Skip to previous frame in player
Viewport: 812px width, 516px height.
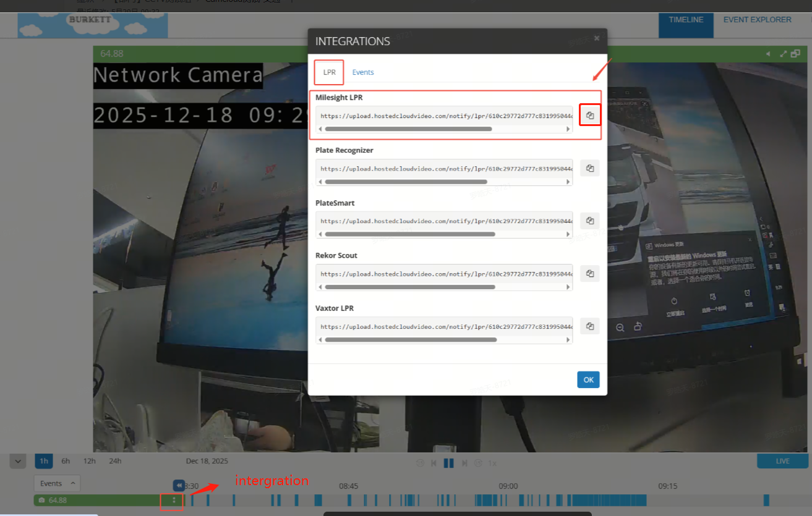coord(434,463)
